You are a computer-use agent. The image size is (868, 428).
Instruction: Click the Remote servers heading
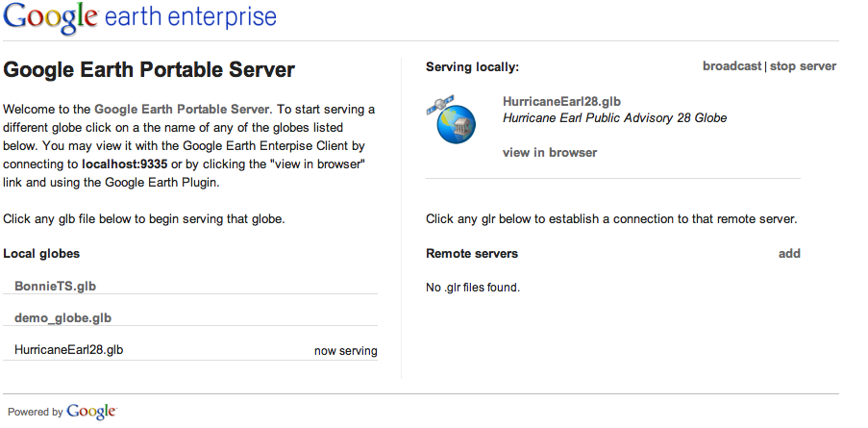[472, 253]
